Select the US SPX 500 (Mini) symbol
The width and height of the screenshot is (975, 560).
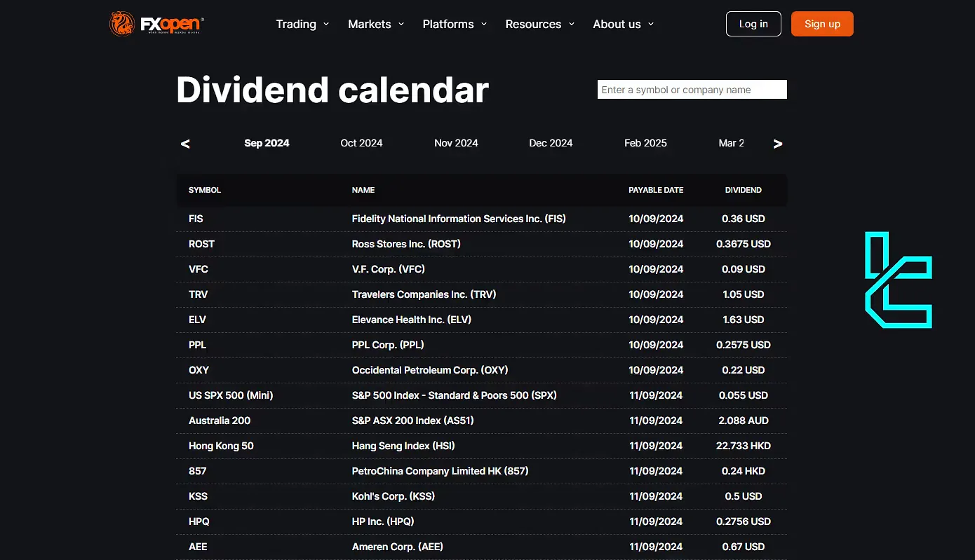[x=231, y=395]
